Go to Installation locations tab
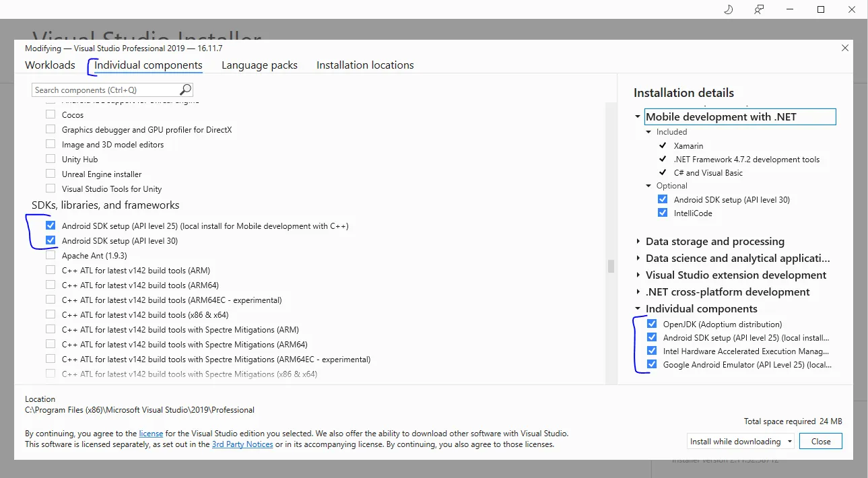The width and height of the screenshot is (868, 478). [x=365, y=65]
